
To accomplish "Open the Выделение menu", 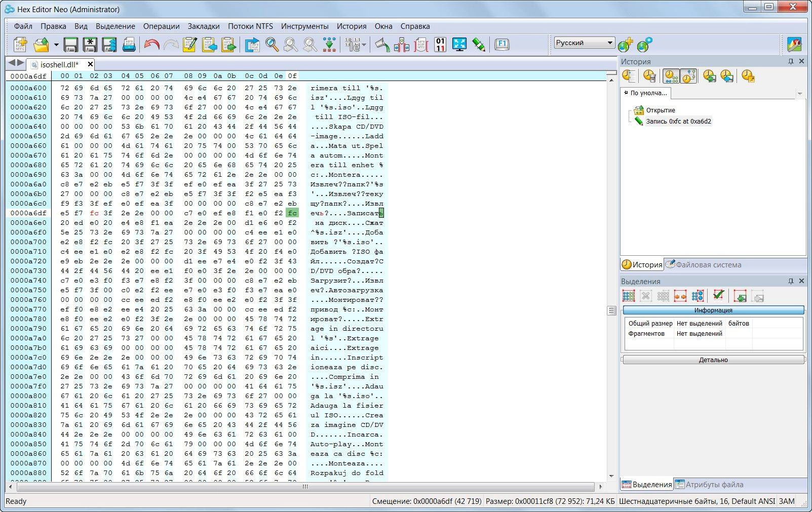I will (115, 26).
